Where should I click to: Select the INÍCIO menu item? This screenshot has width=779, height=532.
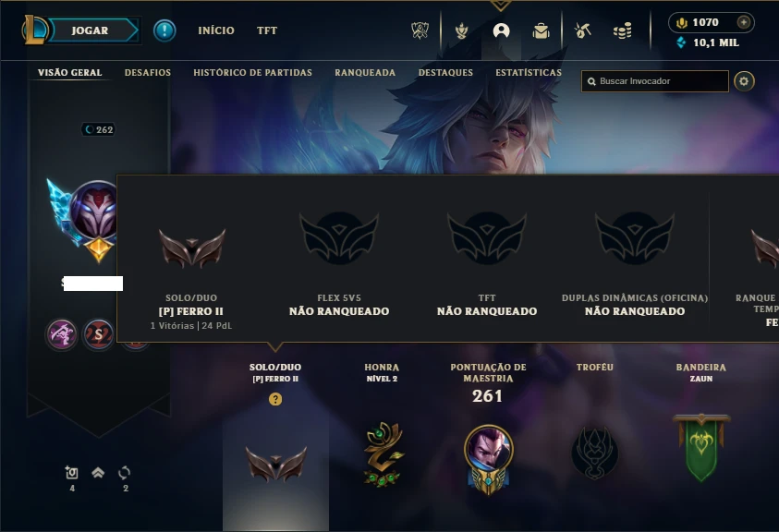(216, 30)
